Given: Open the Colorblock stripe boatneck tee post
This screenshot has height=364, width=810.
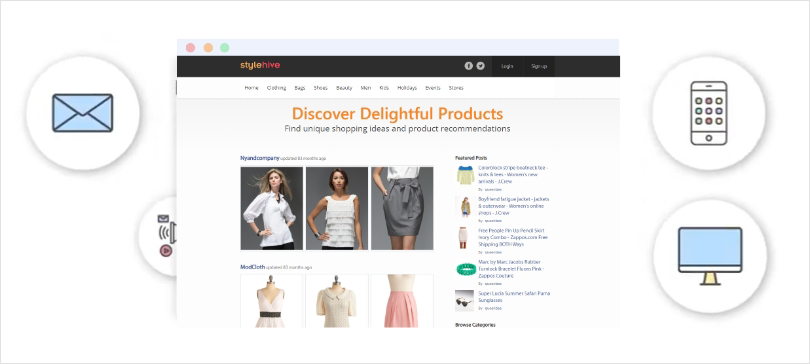Looking at the screenshot, I should point(513,175).
